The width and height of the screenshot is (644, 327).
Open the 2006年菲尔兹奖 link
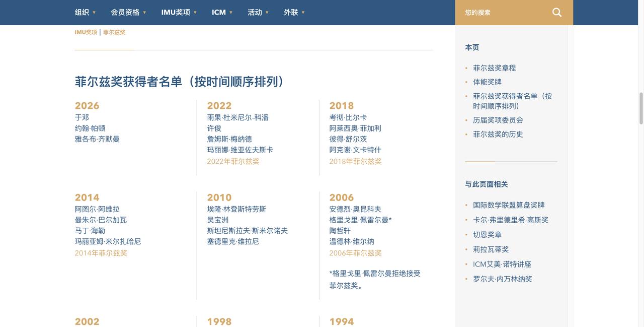click(356, 253)
